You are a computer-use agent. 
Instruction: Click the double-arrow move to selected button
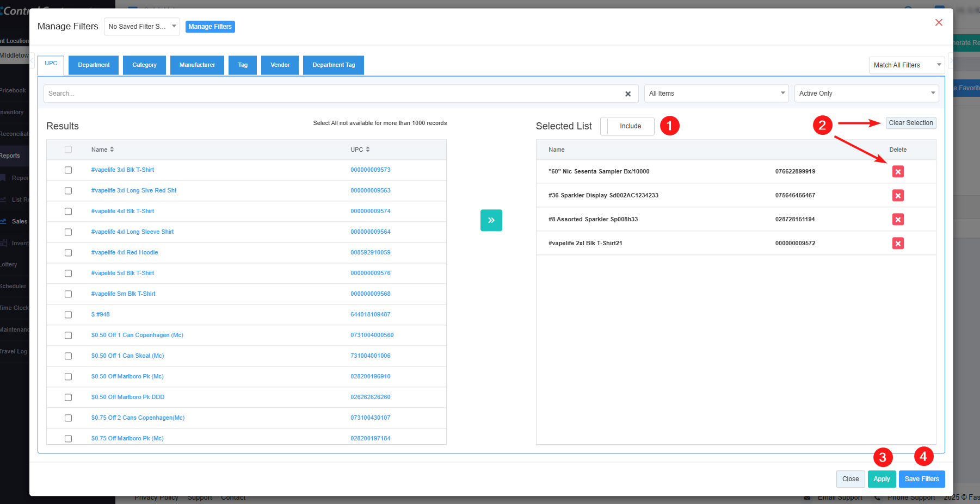pos(491,220)
